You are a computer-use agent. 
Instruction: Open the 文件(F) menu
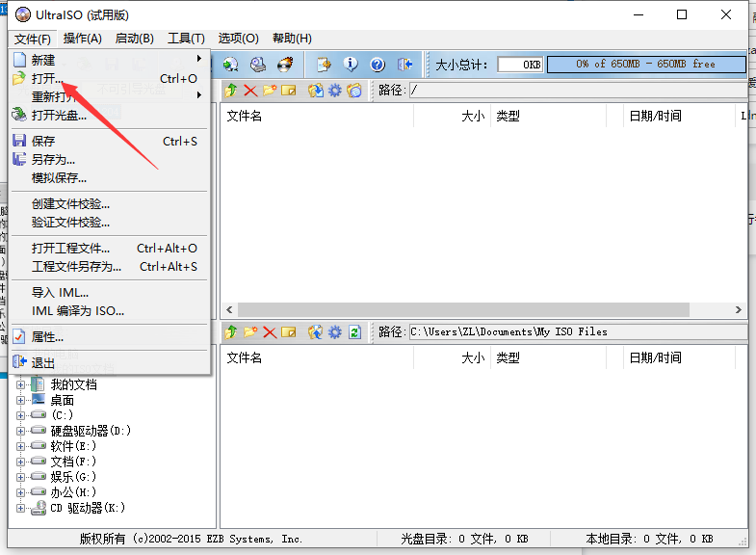33,39
